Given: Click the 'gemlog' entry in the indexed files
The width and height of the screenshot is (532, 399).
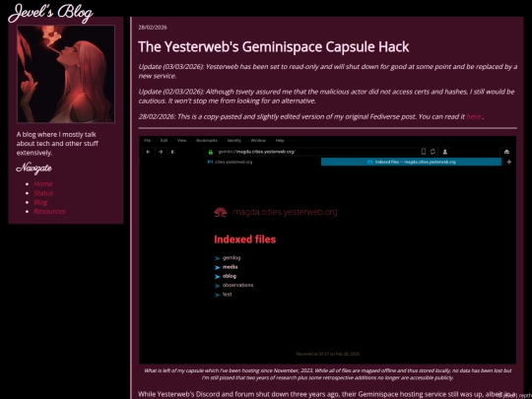Looking at the screenshot, I should coord(232,258).
